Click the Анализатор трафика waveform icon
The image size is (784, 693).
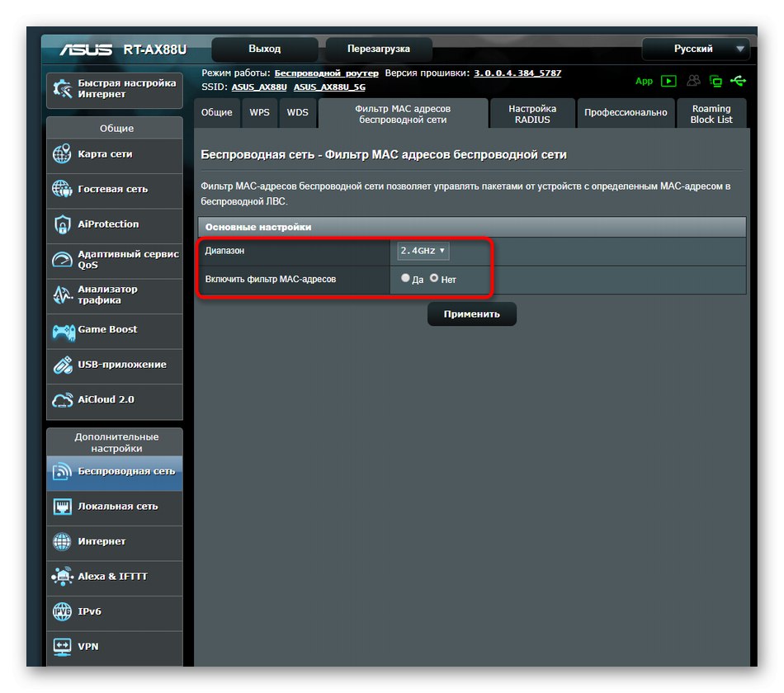pos(62,295)
